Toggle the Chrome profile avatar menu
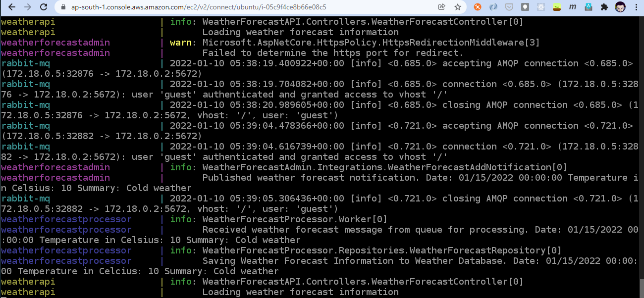 [620, 6]
